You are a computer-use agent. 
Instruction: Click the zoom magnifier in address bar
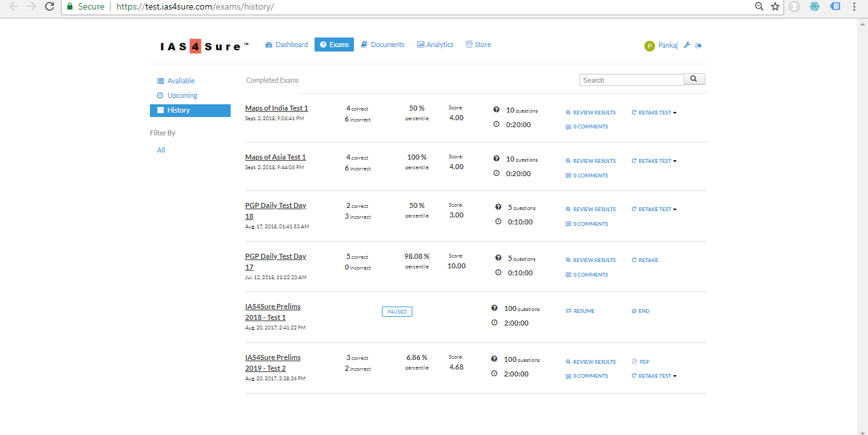[x=759, y=6]
